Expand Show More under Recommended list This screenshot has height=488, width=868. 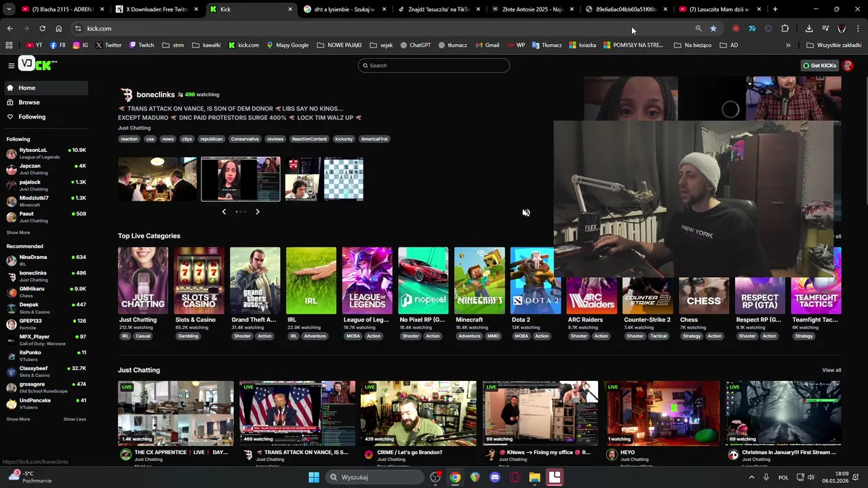[x=18, y=419]
